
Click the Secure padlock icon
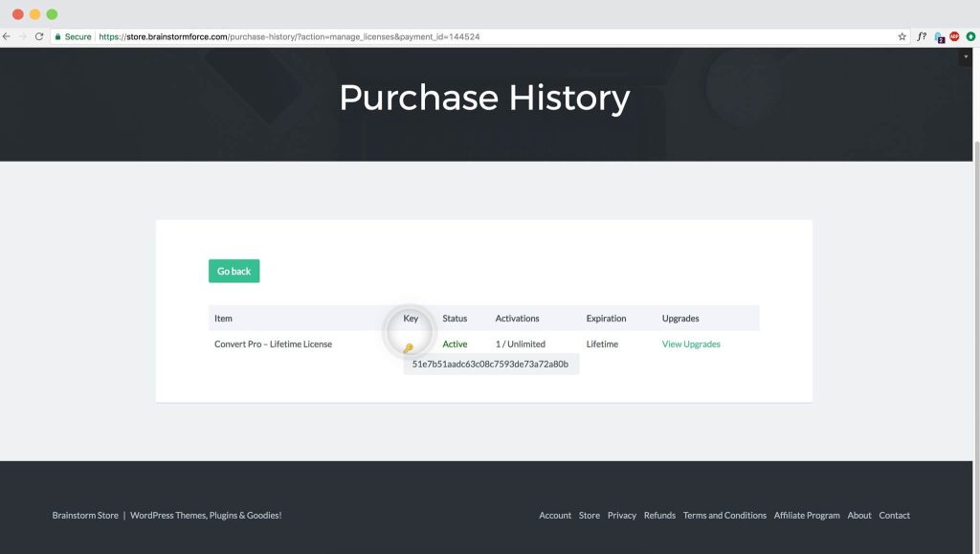tap(58, 37)
